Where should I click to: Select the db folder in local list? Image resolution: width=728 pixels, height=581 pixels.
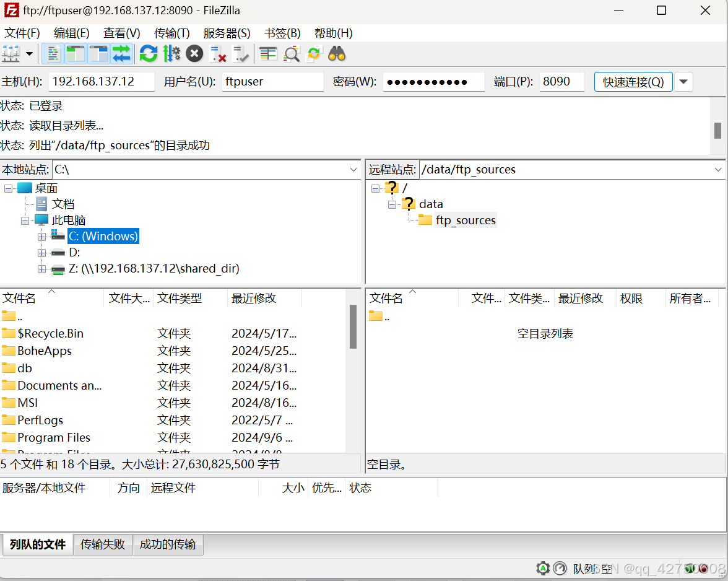[25, 369]
